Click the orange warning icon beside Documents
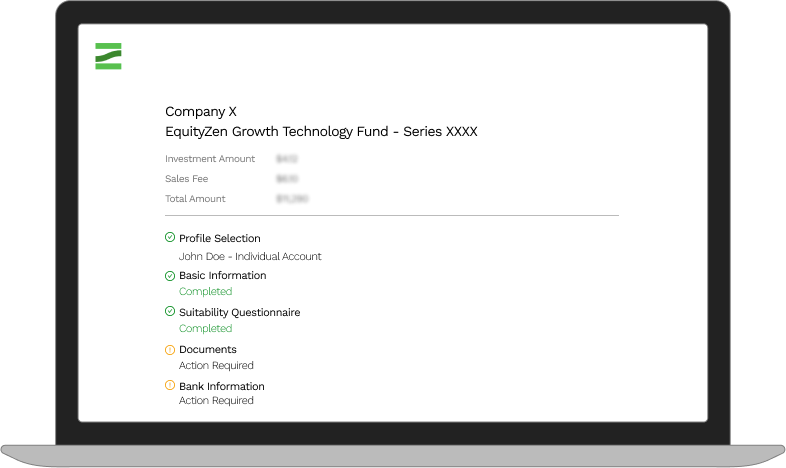This screenshot has height=468, width=786. tap(170, 349)
